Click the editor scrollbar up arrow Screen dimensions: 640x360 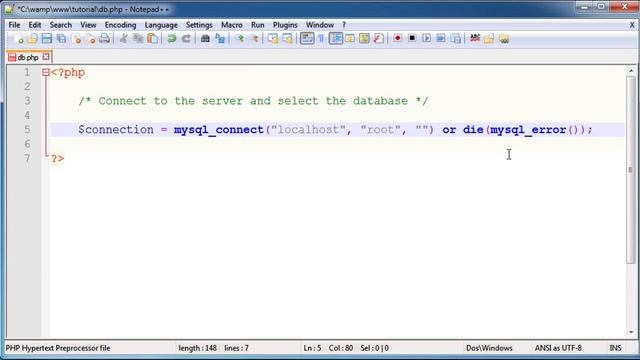click(x=631, y=71)
